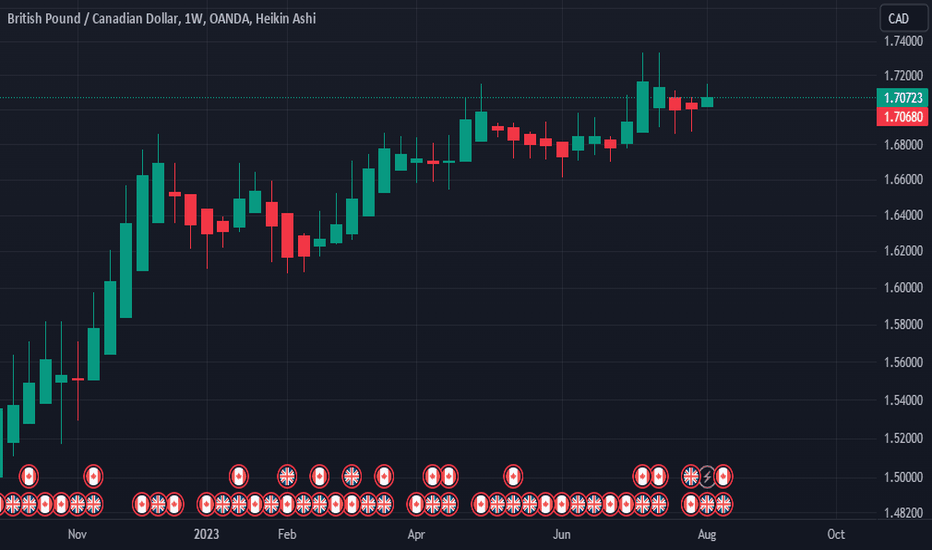This screenshot has height=550, width=932.
Task: Click the leftmost upper-row Canada flag event marker
Action: [29, 476]
